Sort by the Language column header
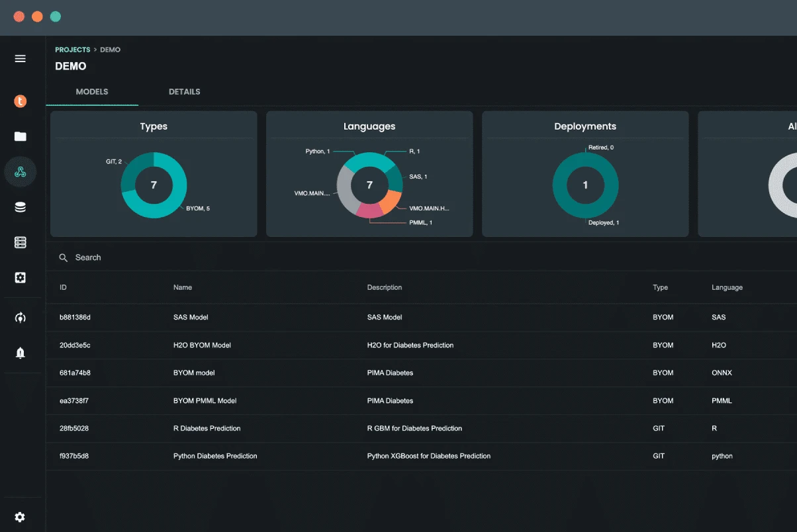Image resolution: width=797 pixels, height=532 pixels. (727, 287)
